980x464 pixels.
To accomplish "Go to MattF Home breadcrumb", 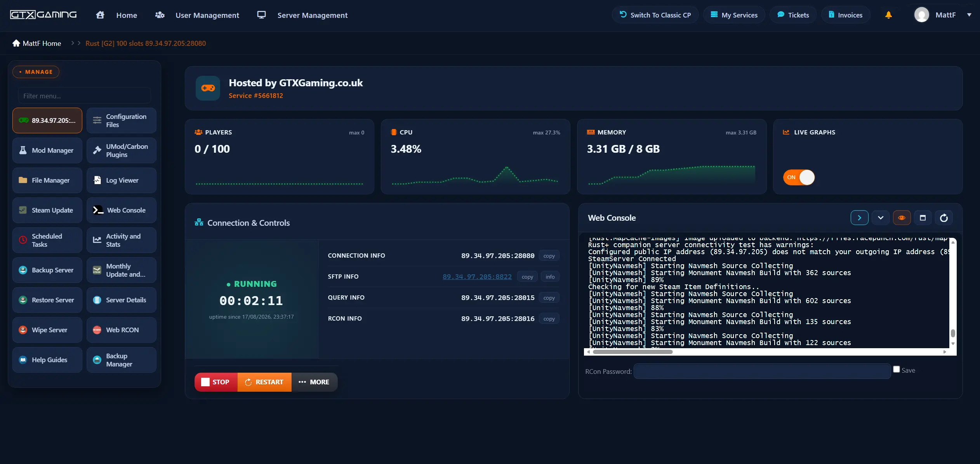I will click(x=37, y=43).
